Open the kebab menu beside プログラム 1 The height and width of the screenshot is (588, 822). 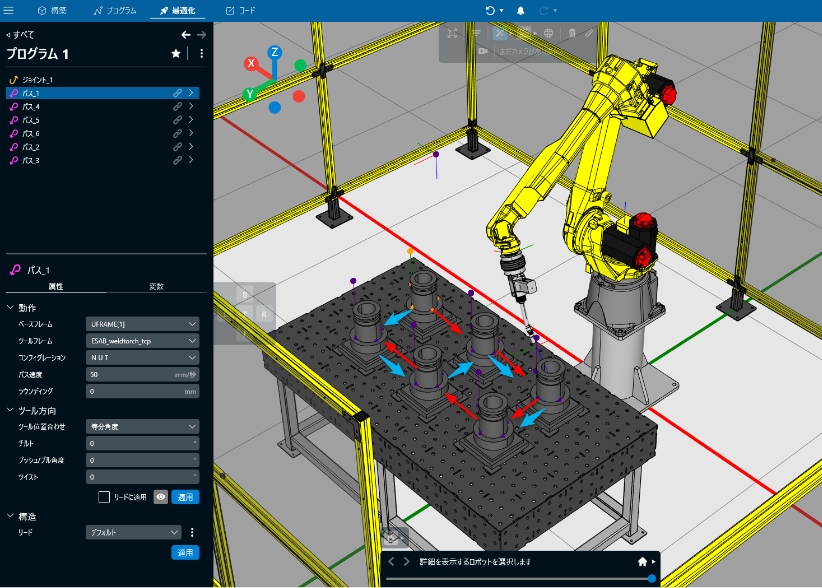(x=200, y=54)
